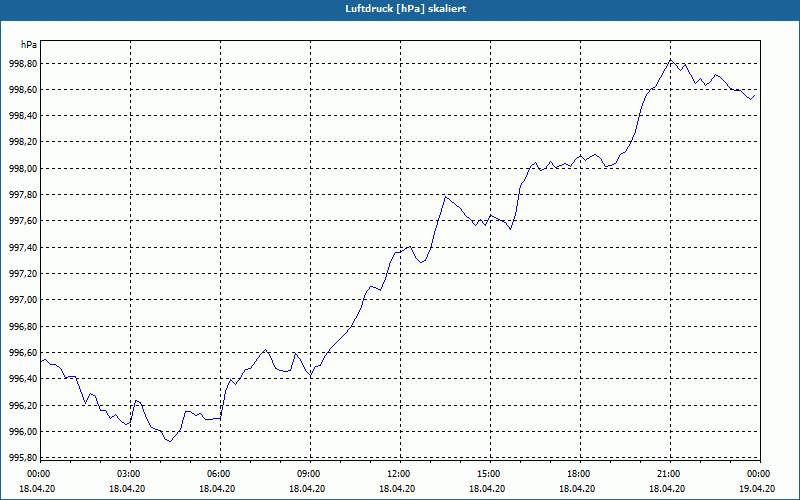This screenshot has width=800, height=500.
Task: Click the 00:00 19.04.20 time label
Action: [758, 481]
